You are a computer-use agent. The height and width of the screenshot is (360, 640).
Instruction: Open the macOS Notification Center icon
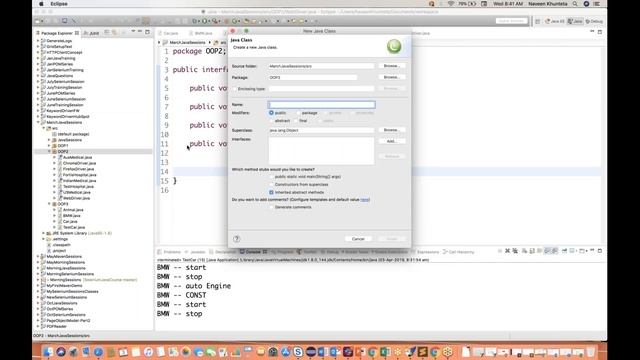[596, 4]
